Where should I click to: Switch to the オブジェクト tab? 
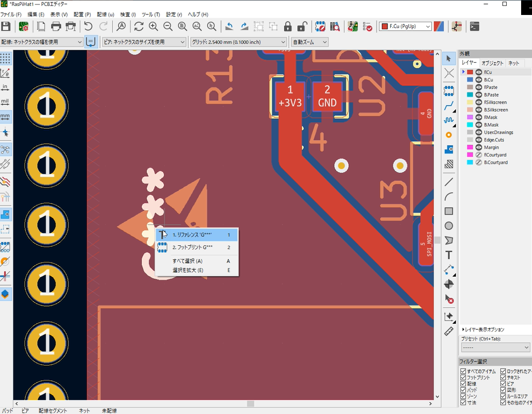pos(492,63)
